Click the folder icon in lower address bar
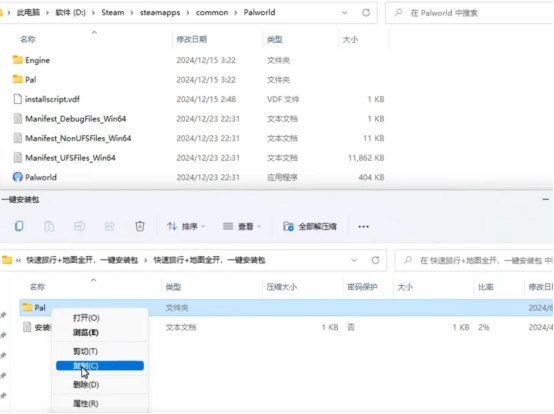Screen dimensions: 554x414 (7, 260)
